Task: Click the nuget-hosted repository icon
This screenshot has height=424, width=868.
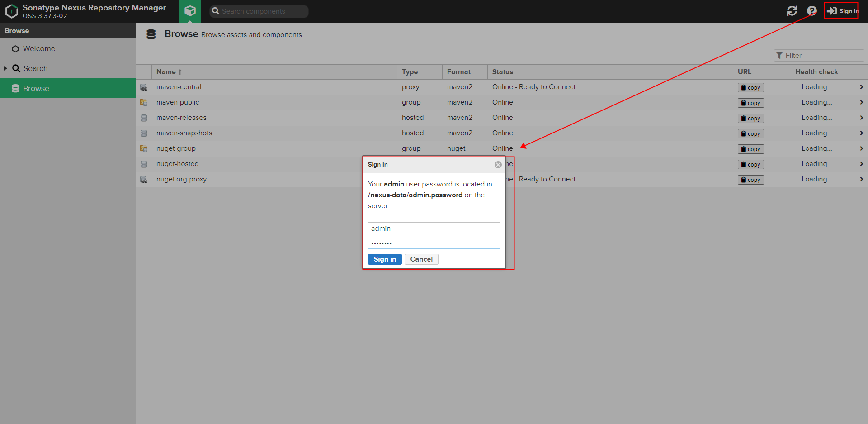Action: [144, 164]
